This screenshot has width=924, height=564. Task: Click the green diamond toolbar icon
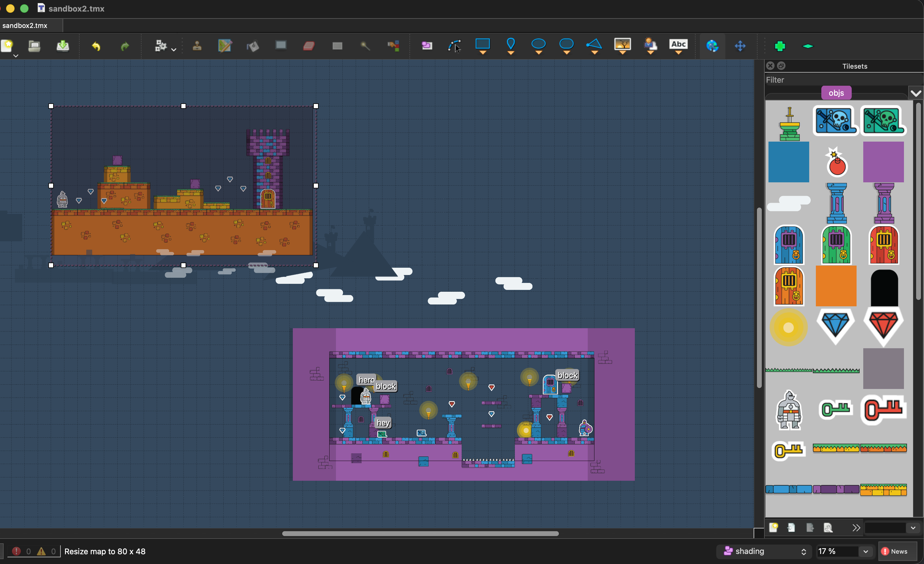point(808,46)
